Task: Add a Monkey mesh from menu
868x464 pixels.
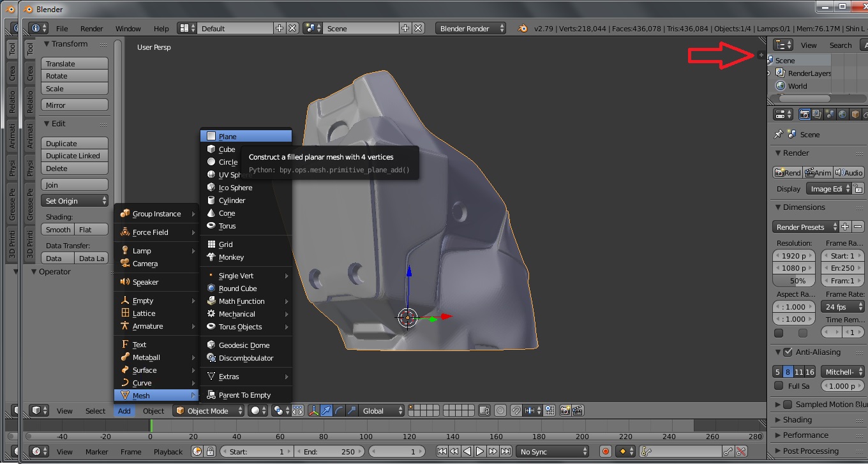Action: coord(231,257)
